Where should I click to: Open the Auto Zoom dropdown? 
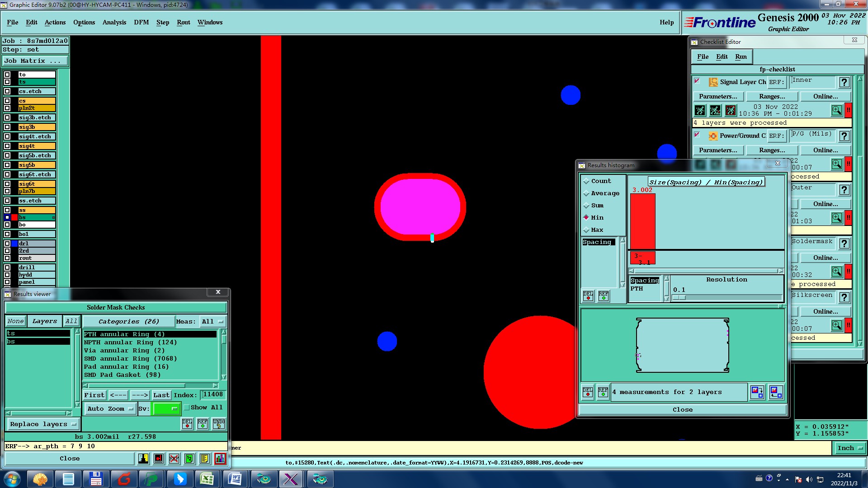click(110, 409)
